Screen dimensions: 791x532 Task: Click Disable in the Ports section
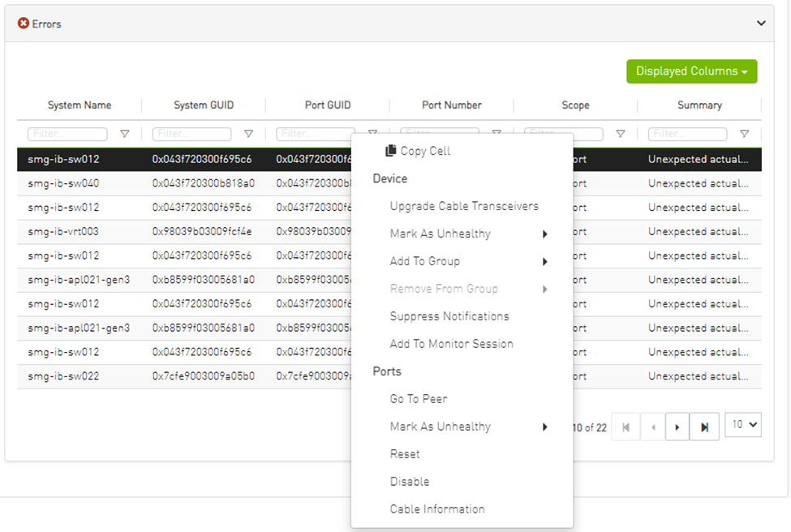[x=410, y=482]
